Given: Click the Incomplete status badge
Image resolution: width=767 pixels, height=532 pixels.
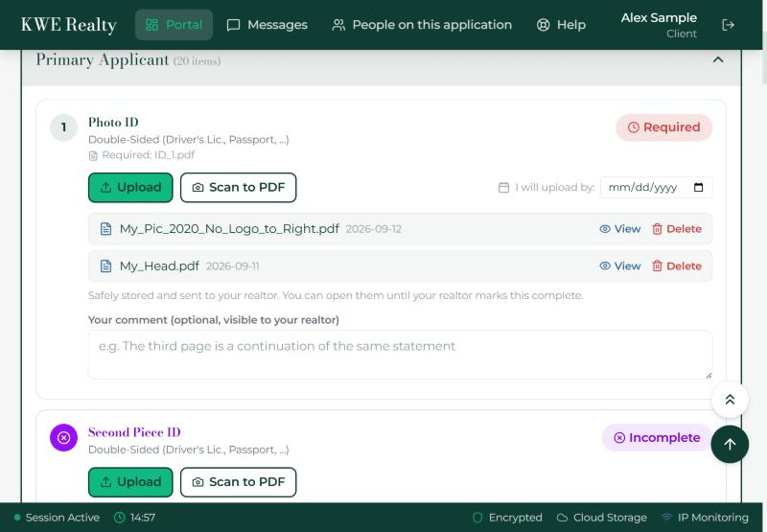Looking at the screenshot, I should tap(657, 438).
